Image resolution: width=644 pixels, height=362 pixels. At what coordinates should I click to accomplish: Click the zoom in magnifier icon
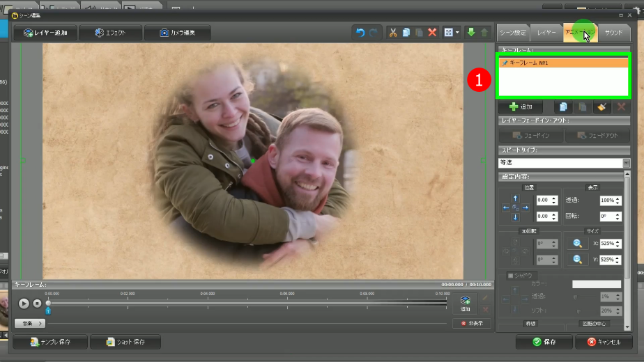pos(577,243)
